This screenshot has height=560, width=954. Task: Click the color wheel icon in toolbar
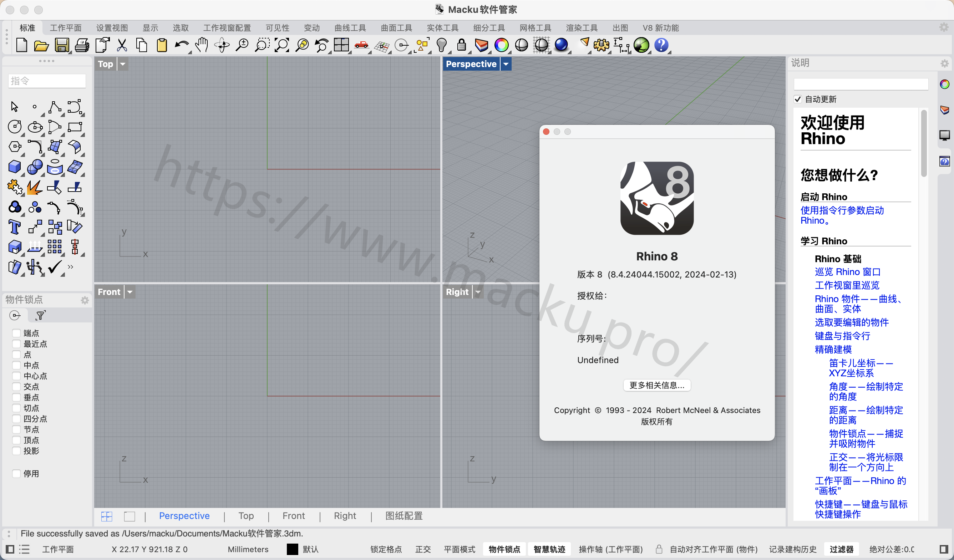(501, 45)
